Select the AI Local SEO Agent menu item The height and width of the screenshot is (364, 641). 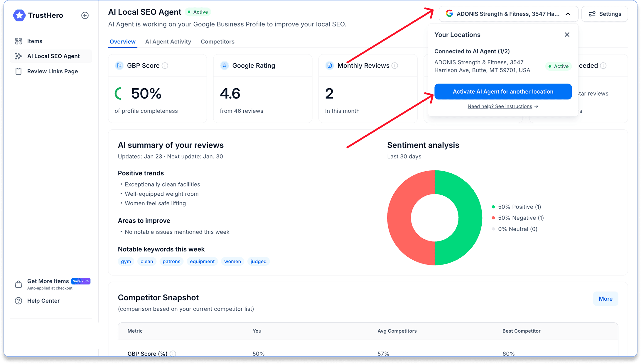tap(53, 56)
